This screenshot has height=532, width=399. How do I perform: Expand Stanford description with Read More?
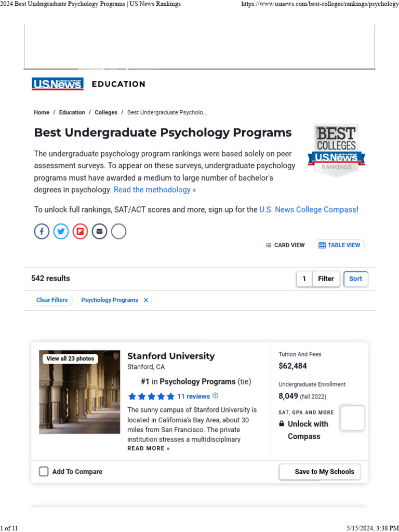click(149, 448)
